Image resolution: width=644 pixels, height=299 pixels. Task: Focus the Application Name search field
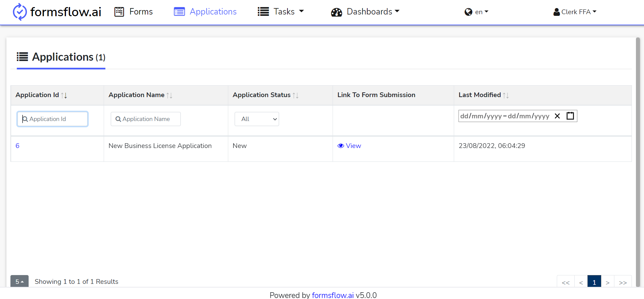click(x=146, y=119)
